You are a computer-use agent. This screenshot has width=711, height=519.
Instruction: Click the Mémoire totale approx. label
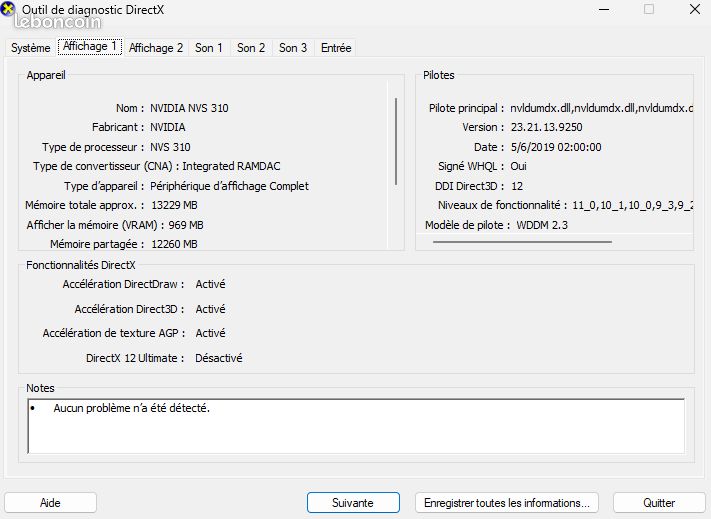[84, 205]
